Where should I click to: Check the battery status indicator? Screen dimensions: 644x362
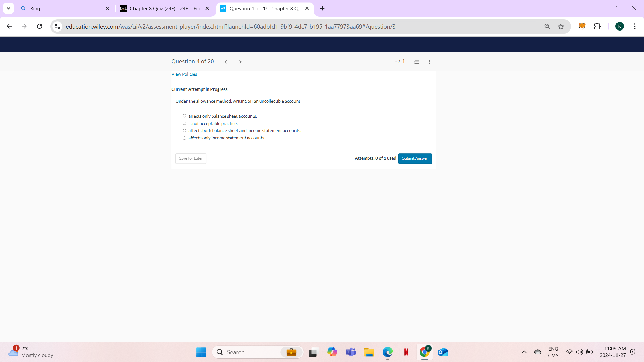[590, 352]
